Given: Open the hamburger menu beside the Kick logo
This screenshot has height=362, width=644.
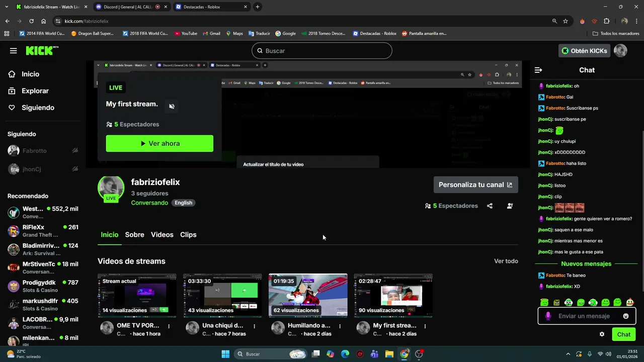Looking at the screenshot, I should 14,51.
